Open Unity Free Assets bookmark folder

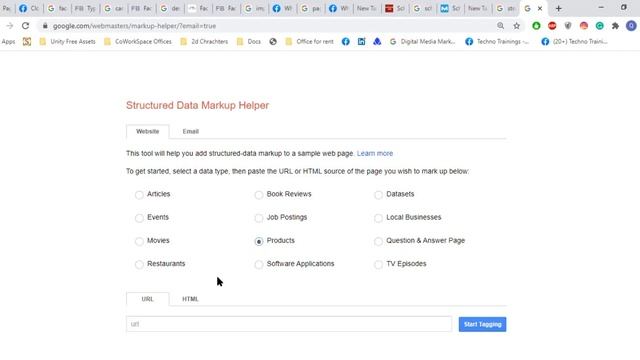point(67,41)
